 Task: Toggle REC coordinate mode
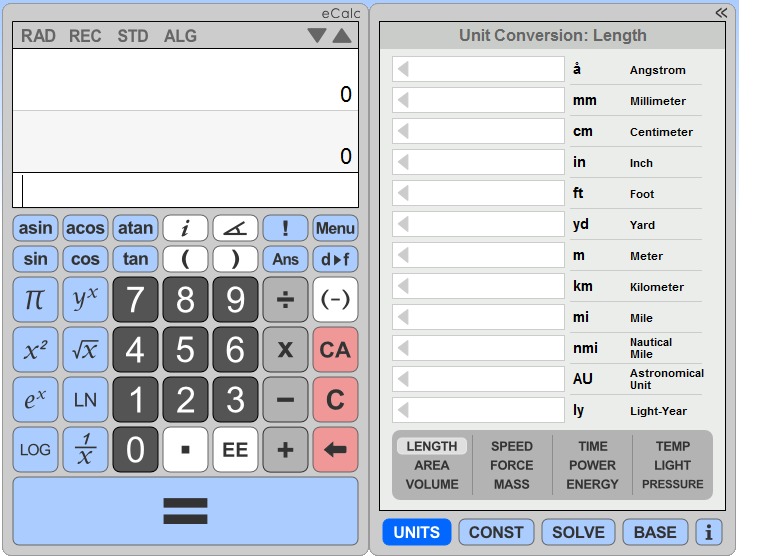[x=85, y=36]
